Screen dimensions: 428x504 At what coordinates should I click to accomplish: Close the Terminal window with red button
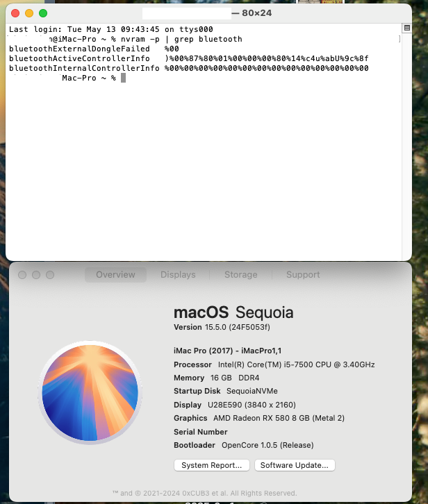(x=15, y=13)
